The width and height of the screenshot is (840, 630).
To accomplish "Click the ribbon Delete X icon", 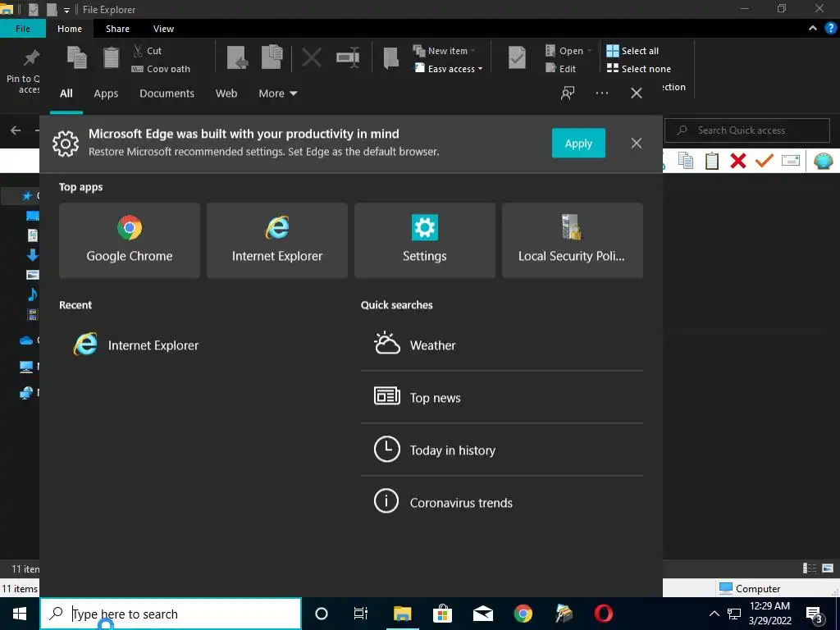I will point(311,57).
